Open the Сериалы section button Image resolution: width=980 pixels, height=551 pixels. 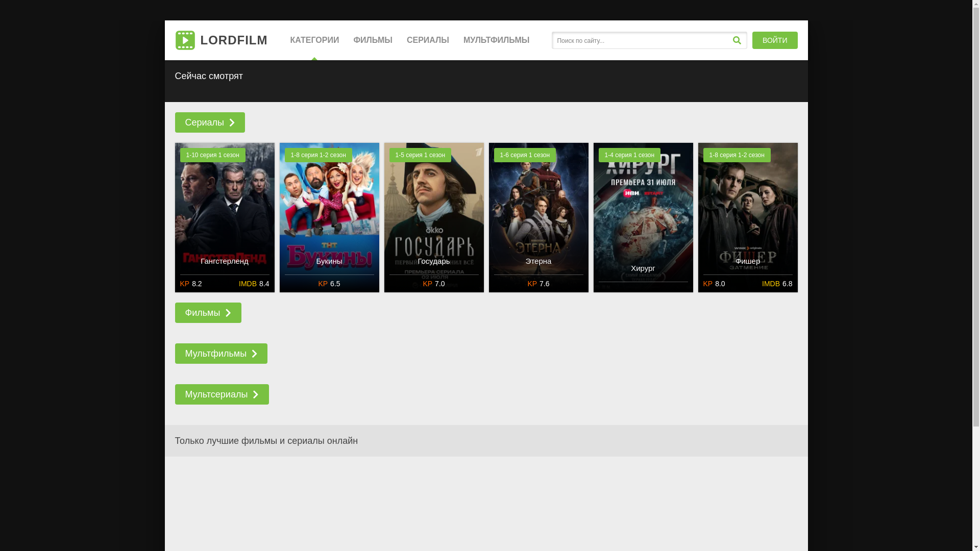pyautogui.click(x=210, y=122)
